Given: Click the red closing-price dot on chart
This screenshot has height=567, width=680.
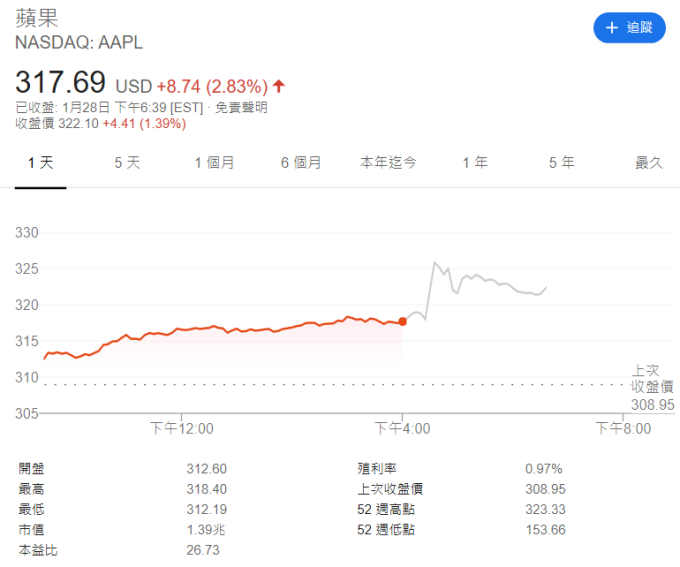Looking at the screenshot, I should tap(402, 321).
